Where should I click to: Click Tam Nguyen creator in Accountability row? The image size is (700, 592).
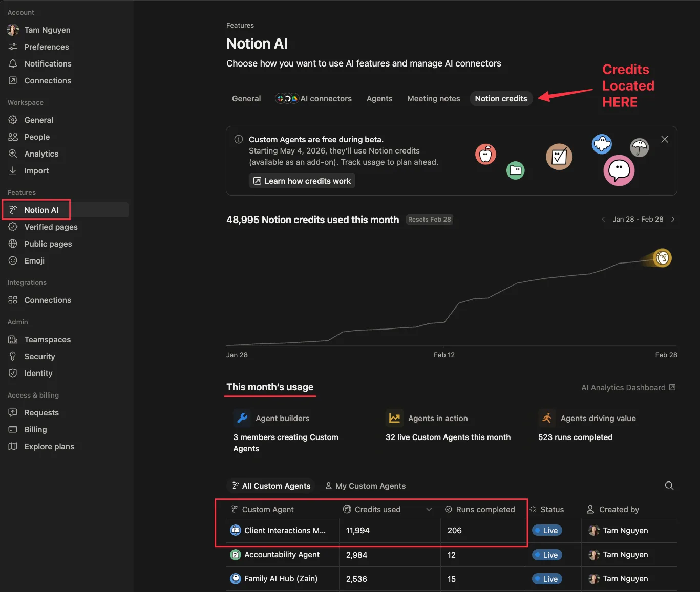click(x=619, y=555)
